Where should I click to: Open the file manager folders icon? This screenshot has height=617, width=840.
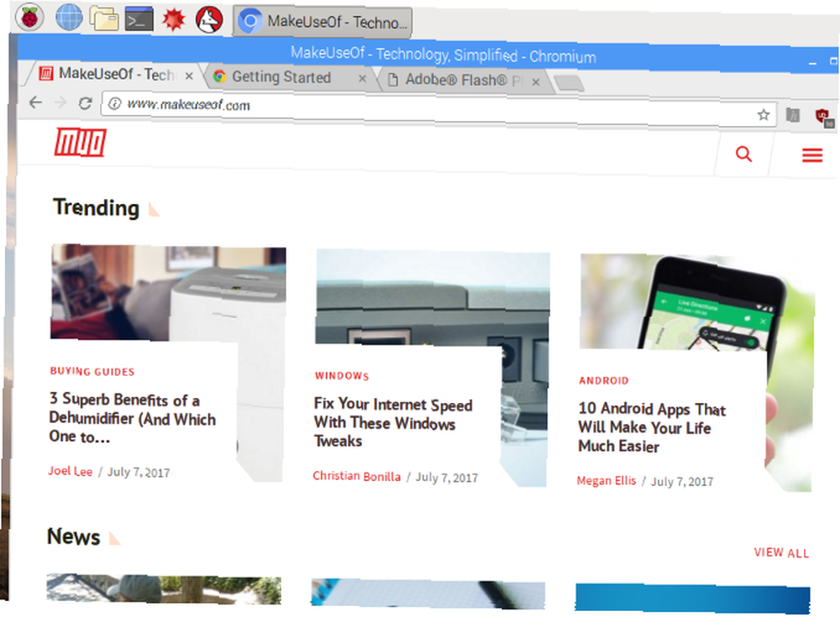104,18
